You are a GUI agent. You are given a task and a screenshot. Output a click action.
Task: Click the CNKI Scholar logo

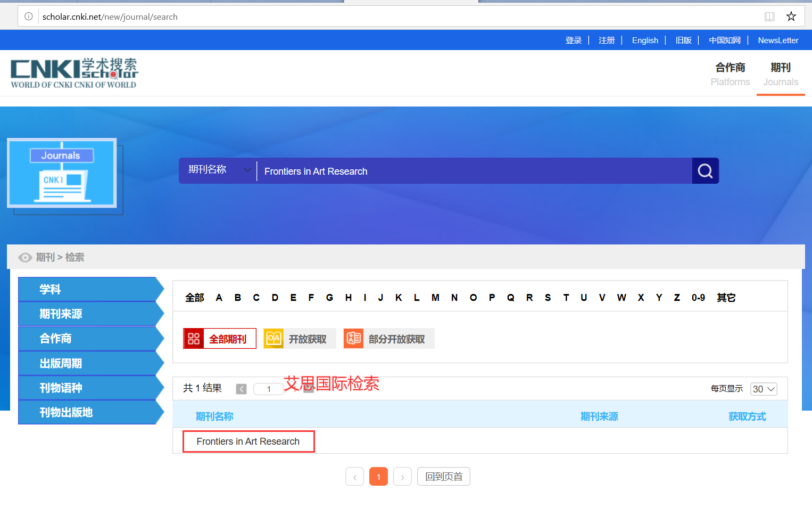74,73
